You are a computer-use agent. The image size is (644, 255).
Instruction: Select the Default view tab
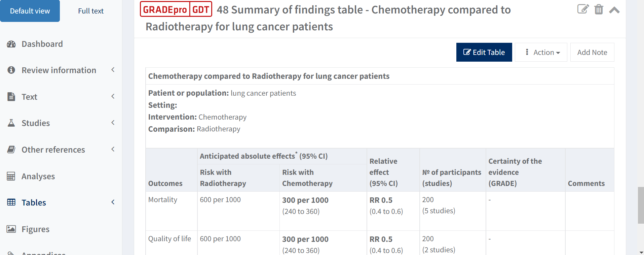(30, 11)
